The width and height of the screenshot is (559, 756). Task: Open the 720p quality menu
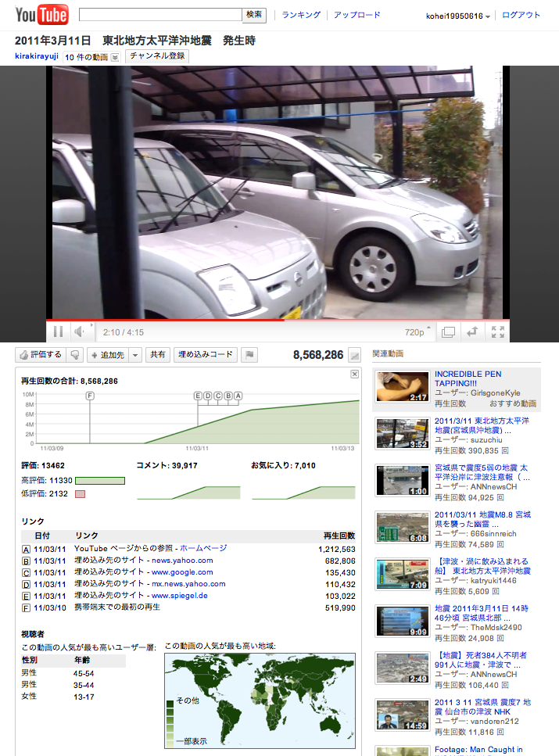417,332
